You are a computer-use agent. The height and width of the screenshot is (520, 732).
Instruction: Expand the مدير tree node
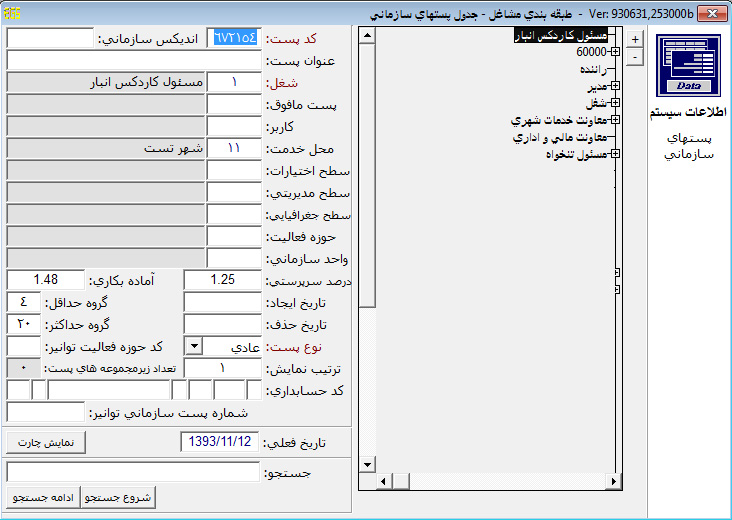tap(615, 86)
